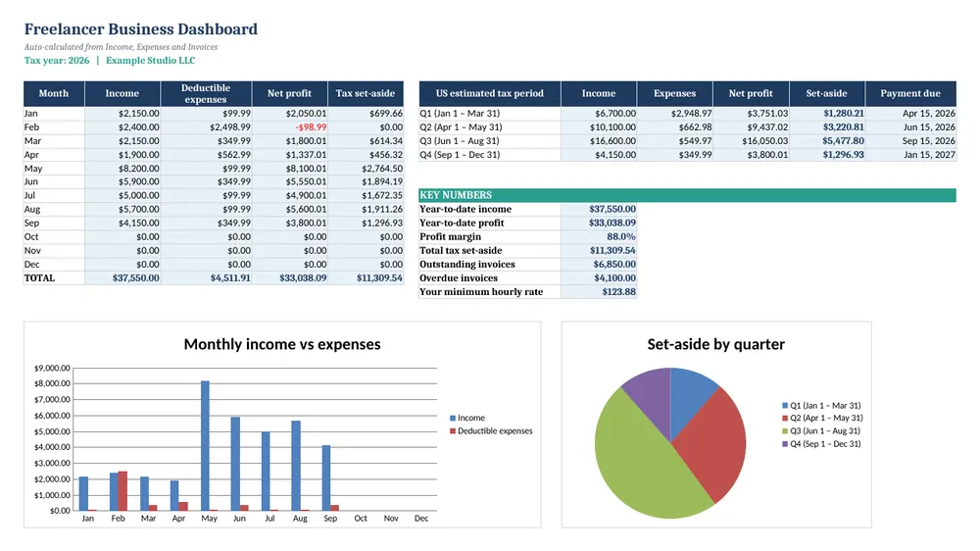Select minimum hourly rate $123.88
980x551 pixels.
click(x=599, y=291)
